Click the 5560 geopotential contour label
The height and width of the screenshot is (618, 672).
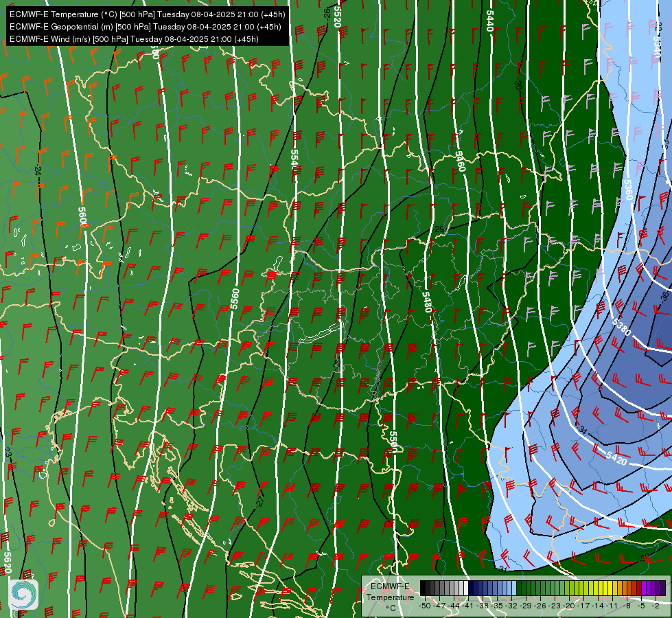[235, 299]
